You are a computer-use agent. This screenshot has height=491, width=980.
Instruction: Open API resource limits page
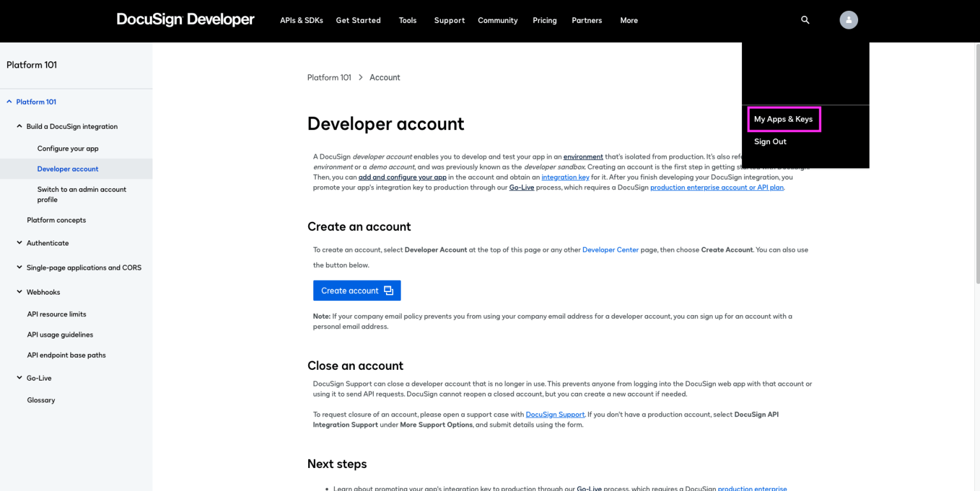pyautogui.click(x=56, y=314)
